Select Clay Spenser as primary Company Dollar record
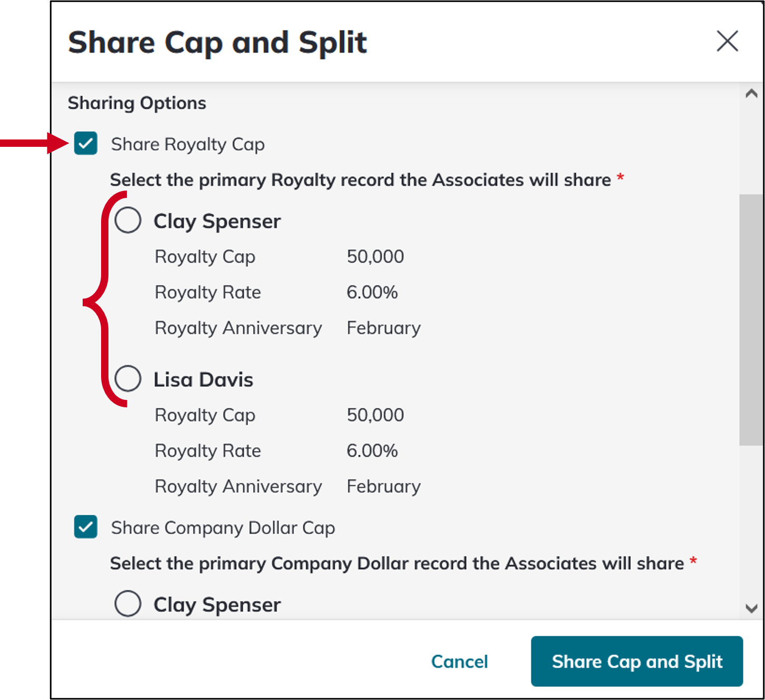 click(x=127, y=604)
